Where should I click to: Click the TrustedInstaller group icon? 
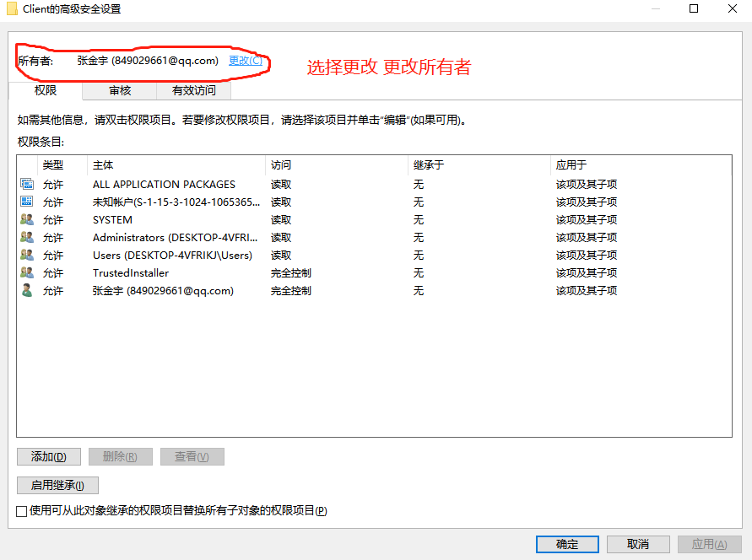[x=27, y=272]
